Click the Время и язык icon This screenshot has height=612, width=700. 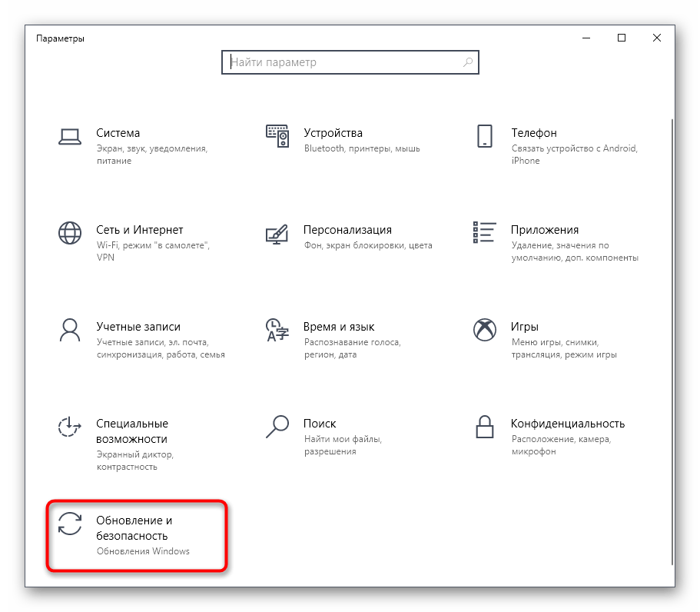(277, 330)
